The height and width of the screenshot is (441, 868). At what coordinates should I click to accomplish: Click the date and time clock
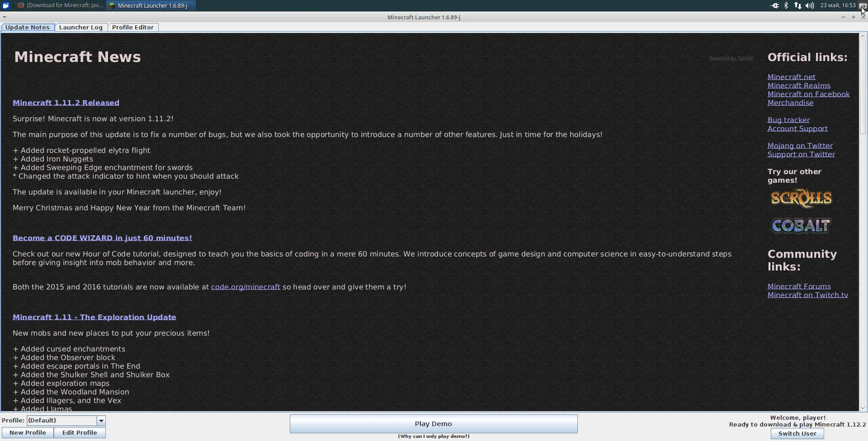tap(838, 5)
